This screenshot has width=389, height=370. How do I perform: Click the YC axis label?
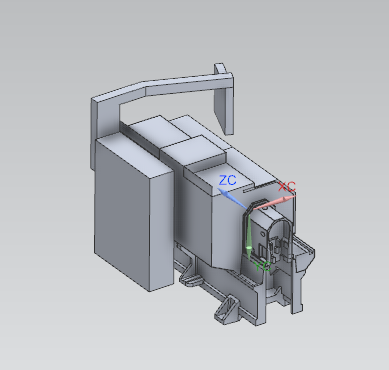(x=262, y=266)
